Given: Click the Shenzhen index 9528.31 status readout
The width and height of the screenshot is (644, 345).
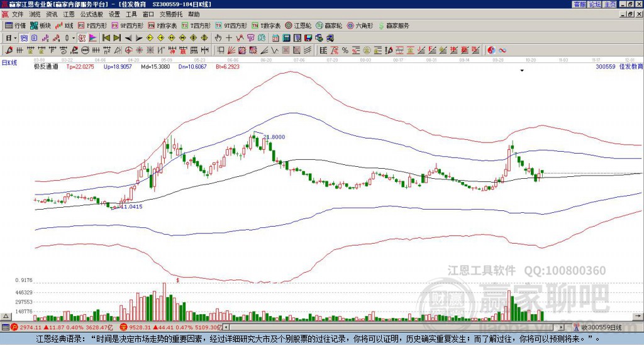Looking at the screenshot, I should [171, 327].
